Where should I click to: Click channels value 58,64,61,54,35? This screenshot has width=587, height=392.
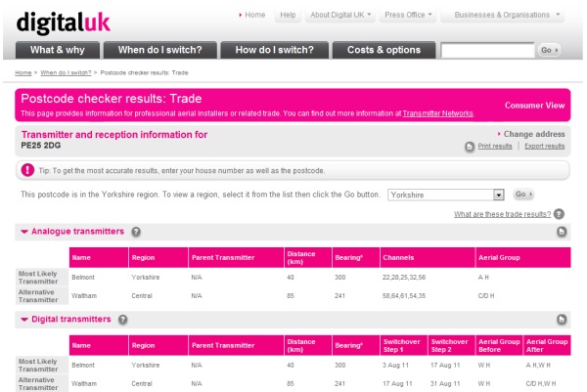(404, 296)
